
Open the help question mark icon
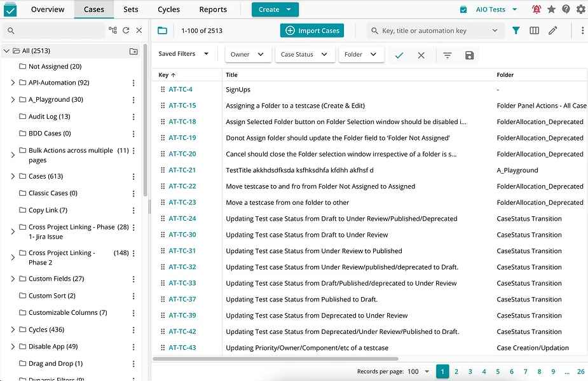click(x=565, y=9)
